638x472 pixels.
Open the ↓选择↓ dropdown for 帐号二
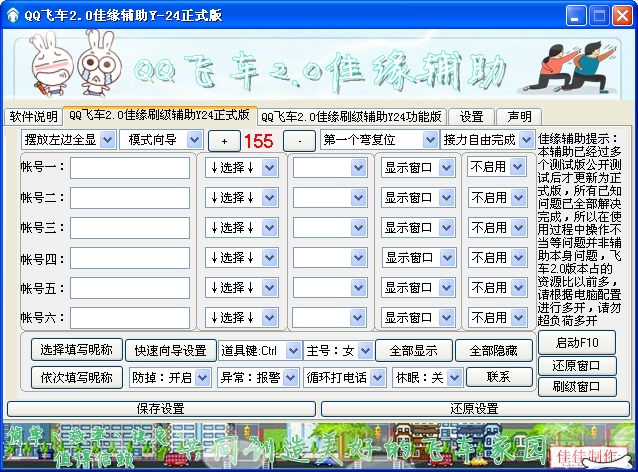(x=242, y=198)
